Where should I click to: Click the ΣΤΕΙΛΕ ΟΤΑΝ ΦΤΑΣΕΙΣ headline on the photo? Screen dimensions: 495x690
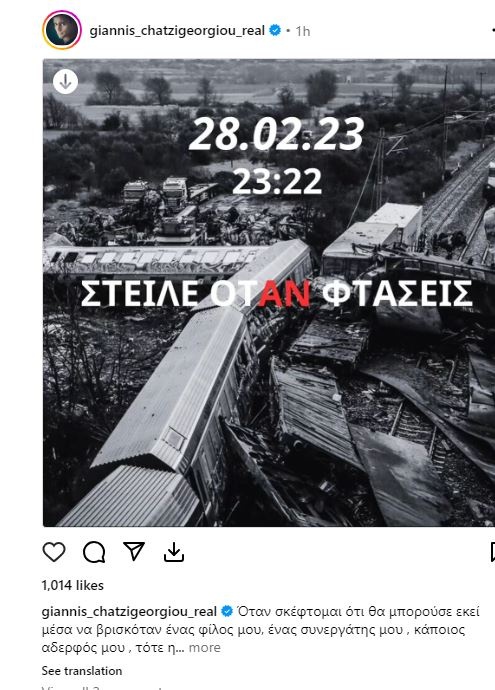pyautogui.click(x=276, y=294)
